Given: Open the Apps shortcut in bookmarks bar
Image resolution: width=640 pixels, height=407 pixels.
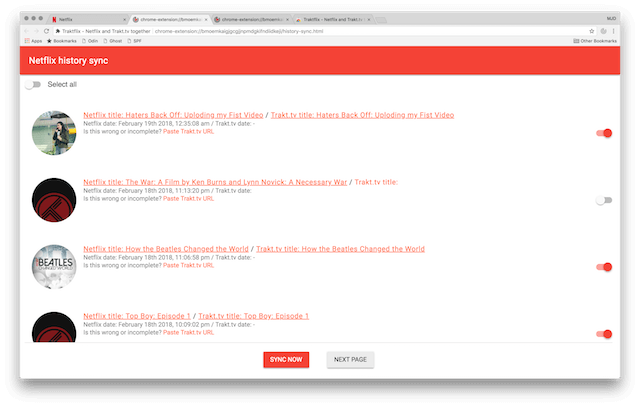Looking at the screenshot, I should tap(33, 41).
